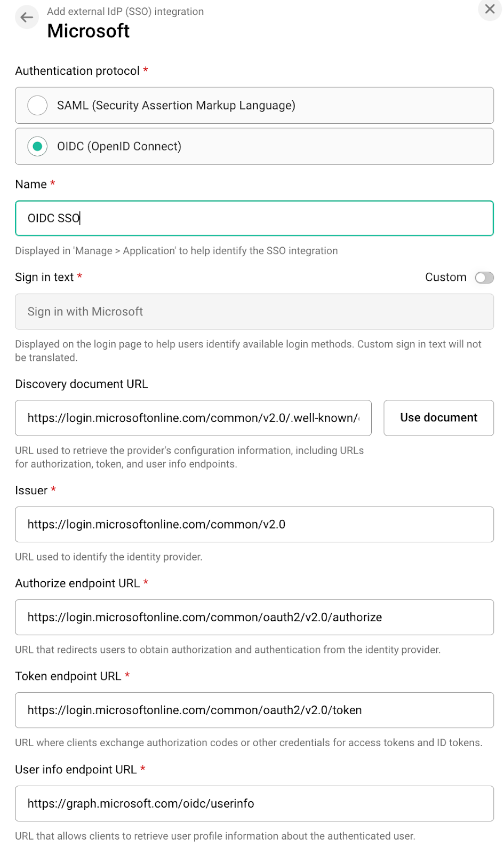Click the User info endpoint URL label
504x854 pixels.
click(76, 770)
